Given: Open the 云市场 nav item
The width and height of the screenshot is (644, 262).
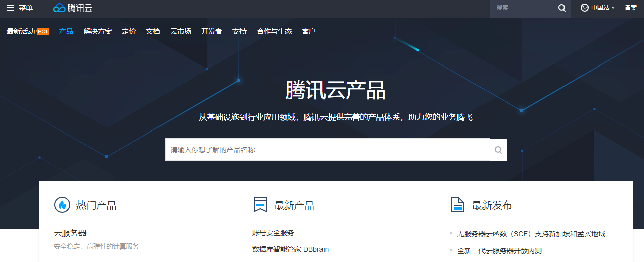Looking at the screenshot, I should (x=181, y=31).
